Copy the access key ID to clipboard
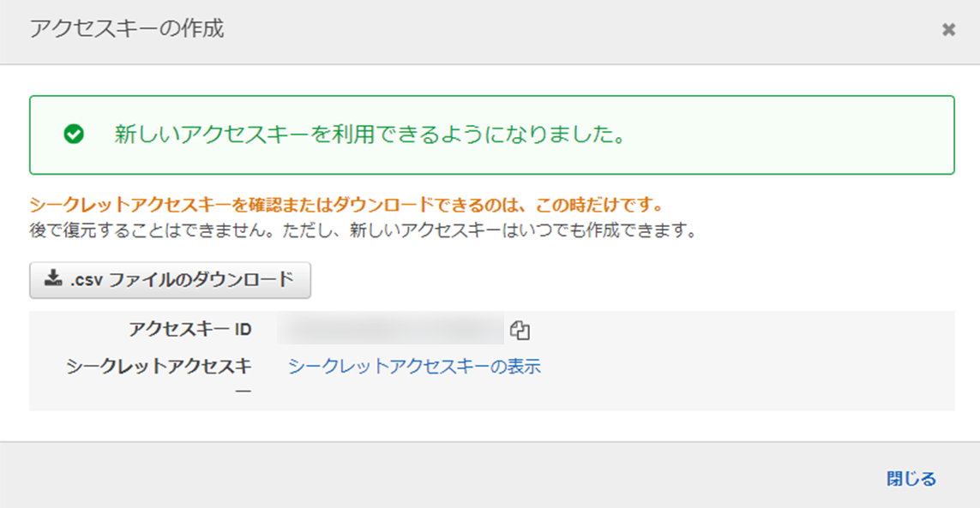 pyautogui.click(x=520, y=331)
